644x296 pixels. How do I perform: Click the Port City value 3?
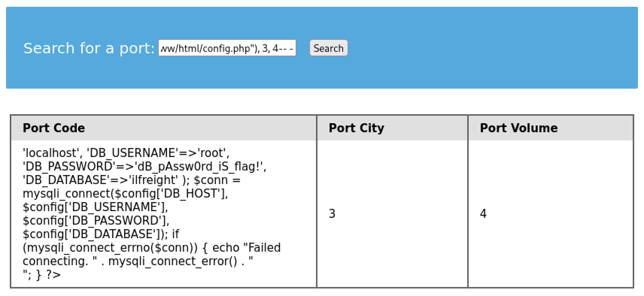[332, 214]
